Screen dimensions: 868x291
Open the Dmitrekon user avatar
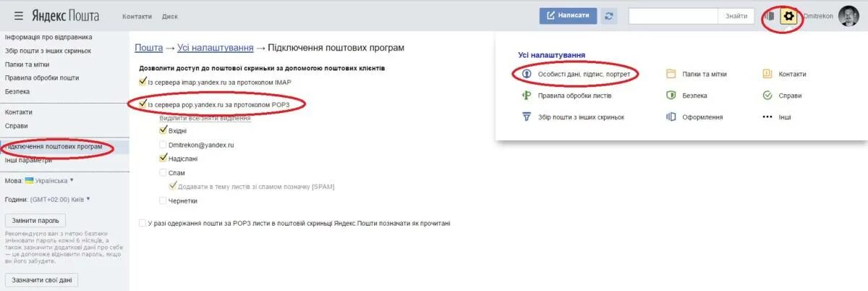[x=849, y=15]
